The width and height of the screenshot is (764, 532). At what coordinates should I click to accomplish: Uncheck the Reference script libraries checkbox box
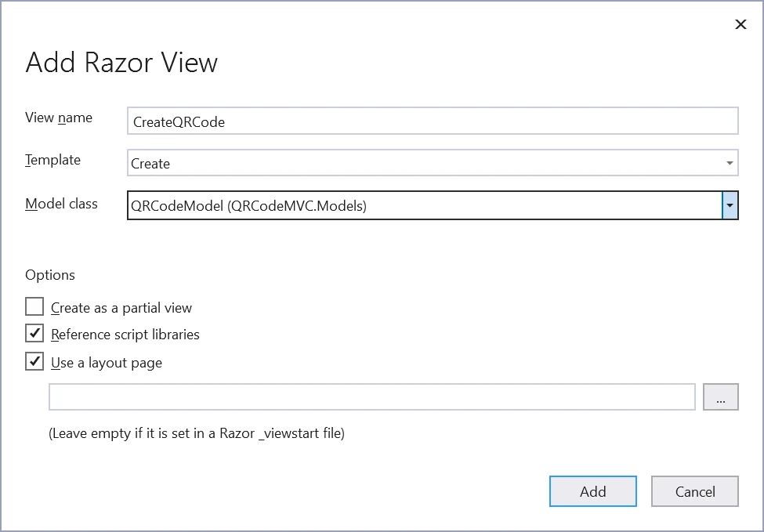[34, 334]
